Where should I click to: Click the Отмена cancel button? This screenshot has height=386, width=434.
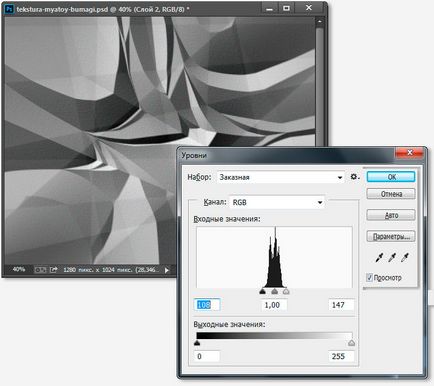click(391, 194)
